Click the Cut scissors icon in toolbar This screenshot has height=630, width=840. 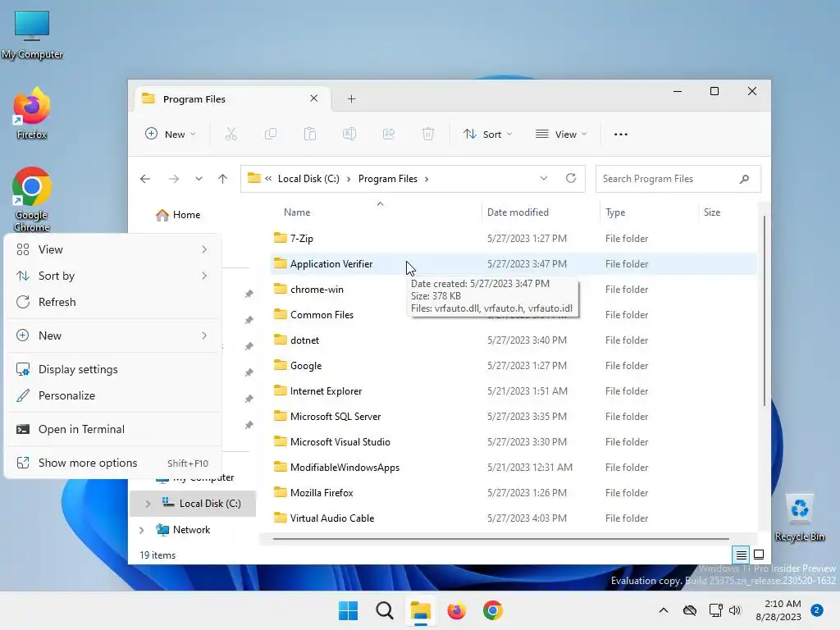click(231, 134)
